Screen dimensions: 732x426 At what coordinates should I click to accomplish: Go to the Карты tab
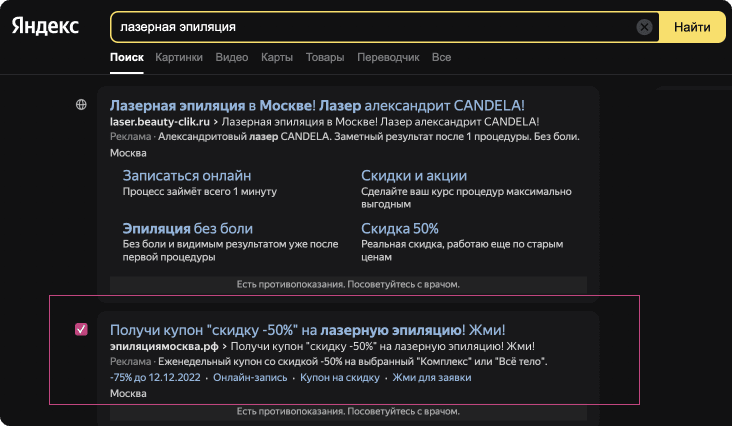pyautogui.click(x=276, y=58)
